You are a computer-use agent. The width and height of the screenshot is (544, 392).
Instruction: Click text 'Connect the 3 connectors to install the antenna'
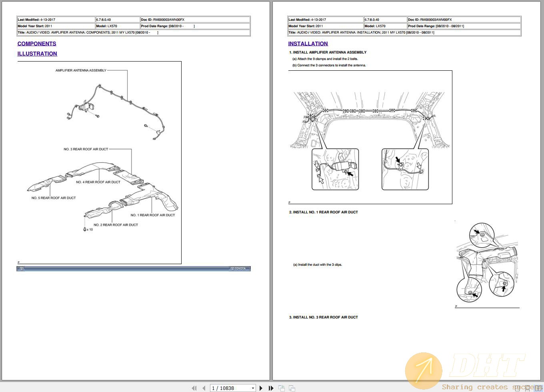(332, 65)
